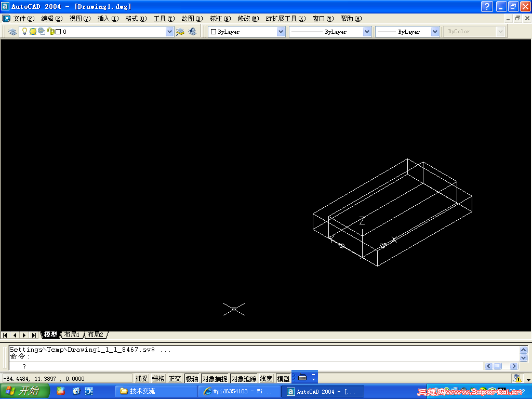This screenshot has width=532, height=399.
Task: Click AutoCAD 2004 taskbar button
Action: 323,392
